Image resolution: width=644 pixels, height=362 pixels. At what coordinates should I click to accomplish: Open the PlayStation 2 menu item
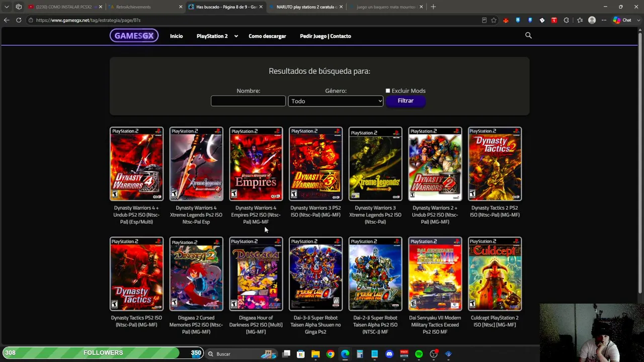[x=212, y=36]
